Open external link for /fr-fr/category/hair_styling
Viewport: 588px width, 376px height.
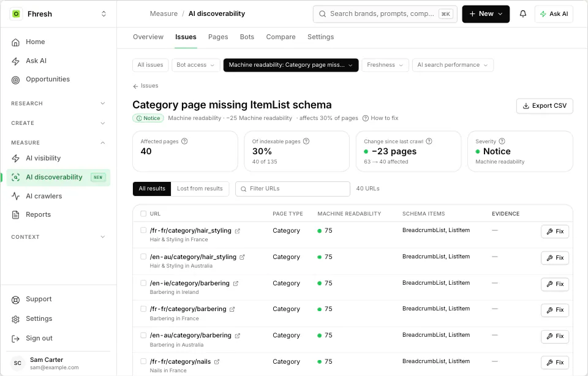click(x=238, y=231)
